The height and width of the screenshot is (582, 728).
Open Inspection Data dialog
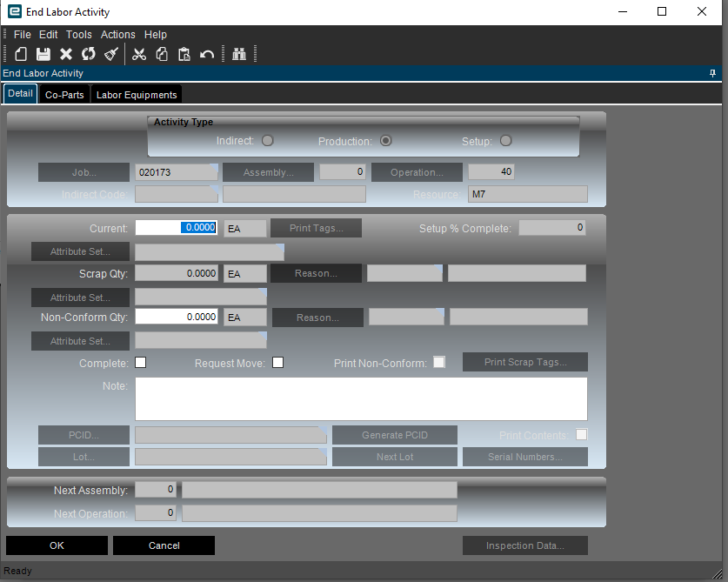[525, 545]
